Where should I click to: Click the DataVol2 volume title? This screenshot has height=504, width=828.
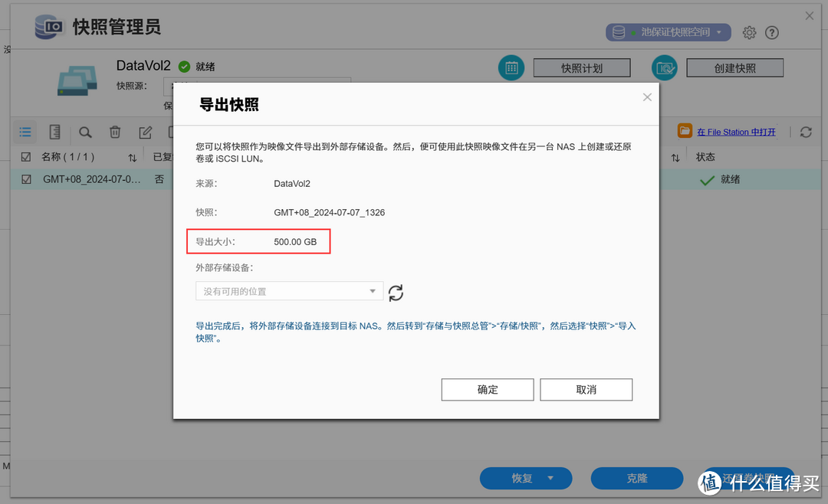tap(143, 65)
